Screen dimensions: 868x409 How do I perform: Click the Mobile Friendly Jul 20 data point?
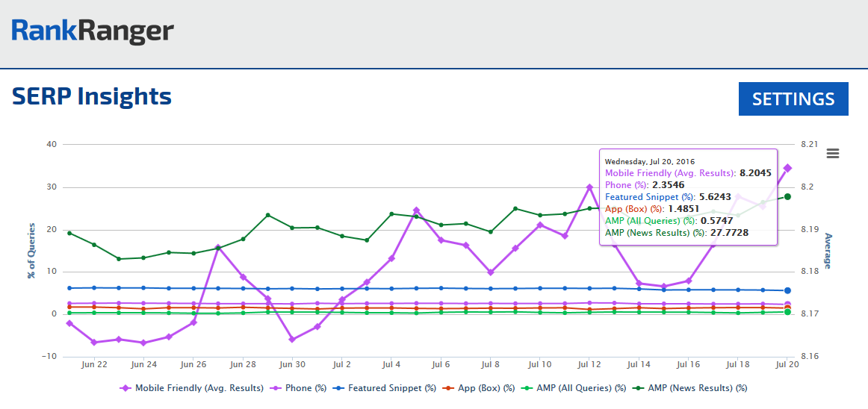[787, 169]
